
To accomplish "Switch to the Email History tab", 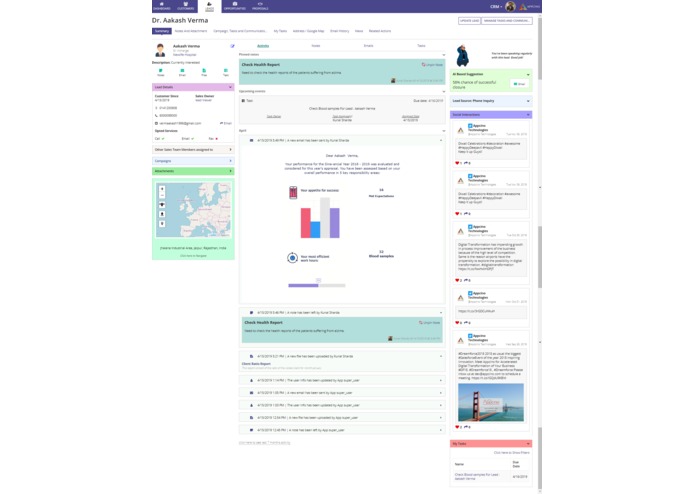I will click(x=340, y=31).
